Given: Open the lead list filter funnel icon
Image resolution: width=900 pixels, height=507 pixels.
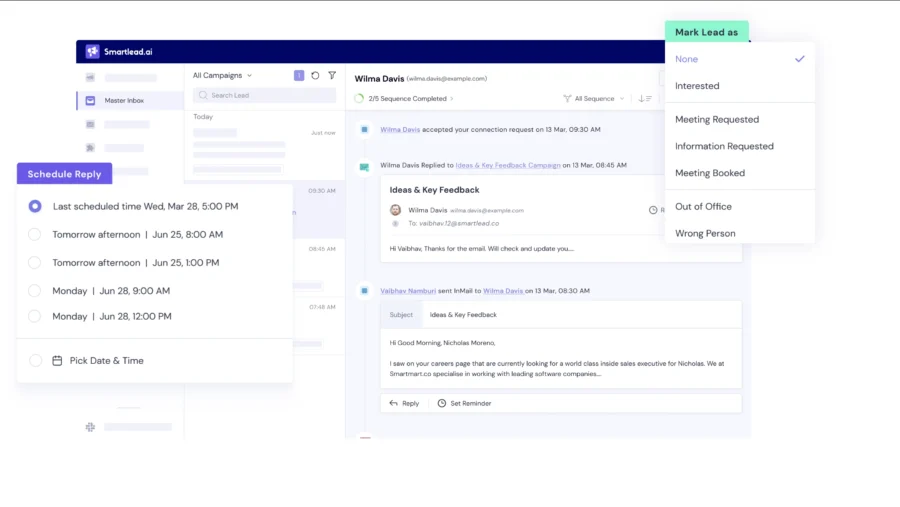Looking at the screenshot, I should pyautogui.click(x=332, y=75).
